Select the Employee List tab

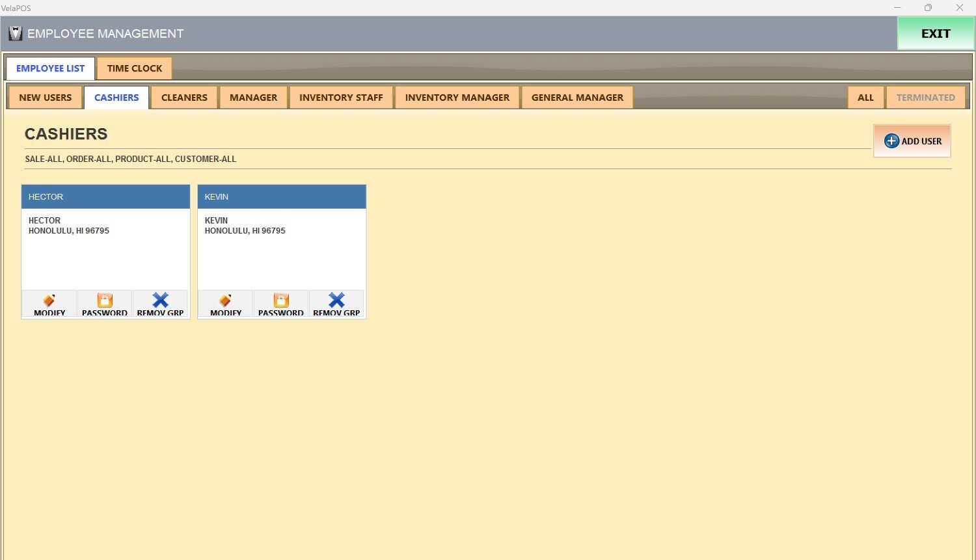coord(51,68)
